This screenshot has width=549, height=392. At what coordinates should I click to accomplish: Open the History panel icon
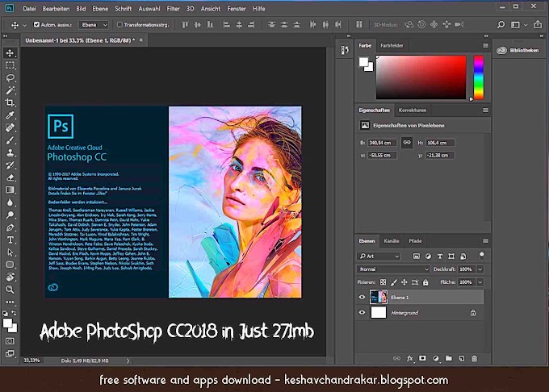coord(345,50)
